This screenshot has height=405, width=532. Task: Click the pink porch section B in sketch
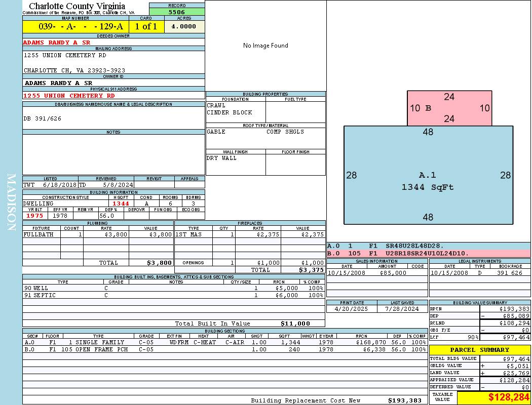pyautogui.click(x=449, y=108)
